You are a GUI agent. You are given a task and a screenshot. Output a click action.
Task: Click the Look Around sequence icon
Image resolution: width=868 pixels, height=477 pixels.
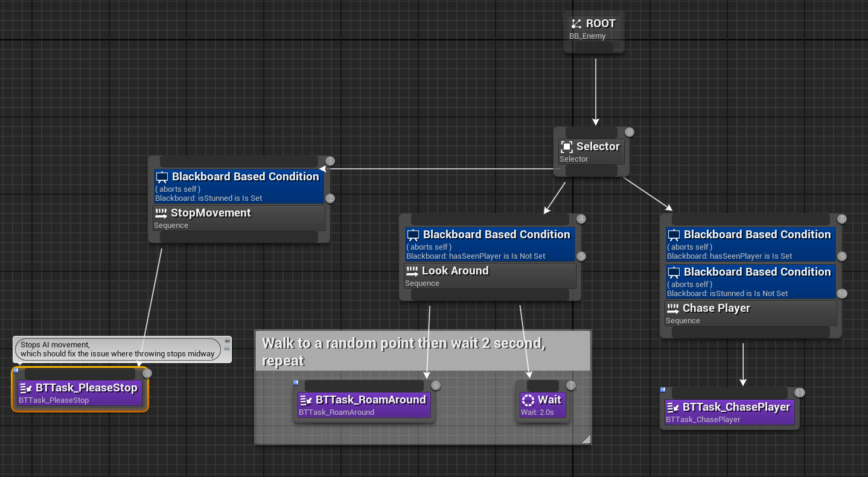pos(412,271)
